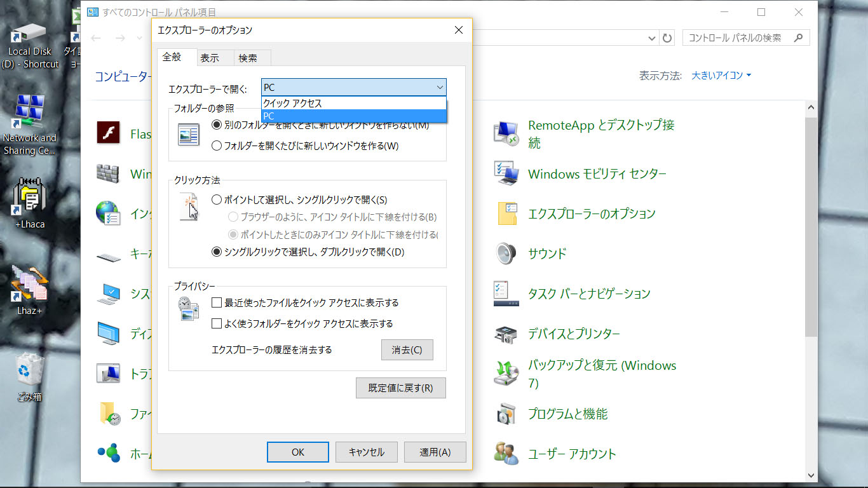Viewport: 868px width, 488px height.
Task: Select ポイントして選択し、シングルクリックで開く radio
Action: 217,200
